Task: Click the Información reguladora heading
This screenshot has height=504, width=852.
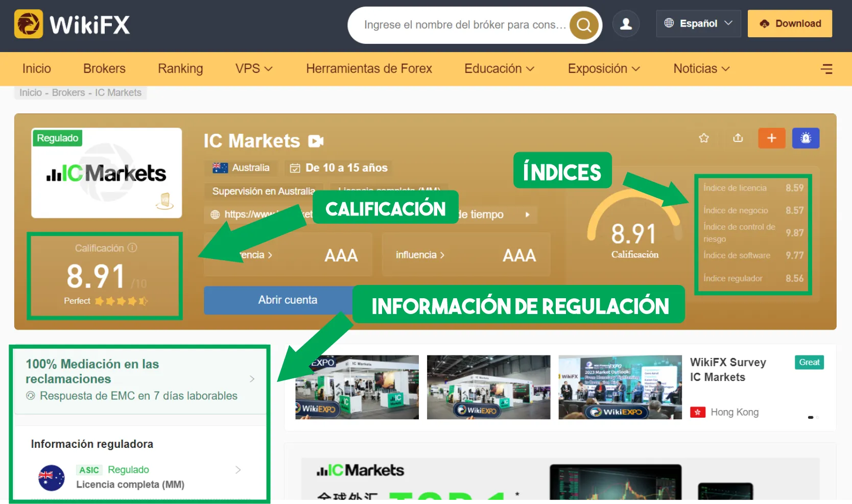Action: [x=92, y=444]
